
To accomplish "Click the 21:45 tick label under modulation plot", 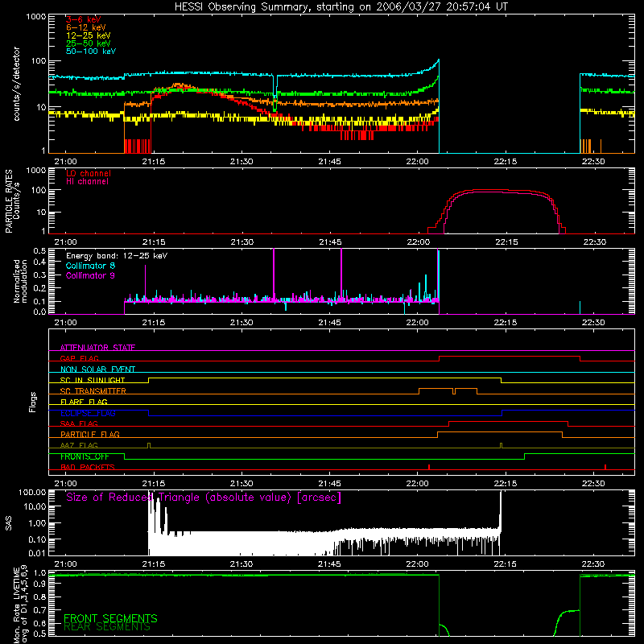I will click(x=329, y=323).
